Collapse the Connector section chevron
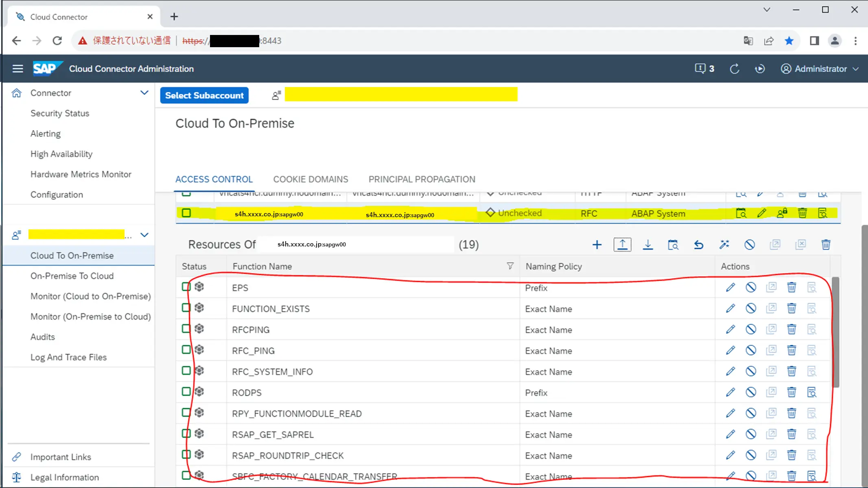 click(144, 93)
